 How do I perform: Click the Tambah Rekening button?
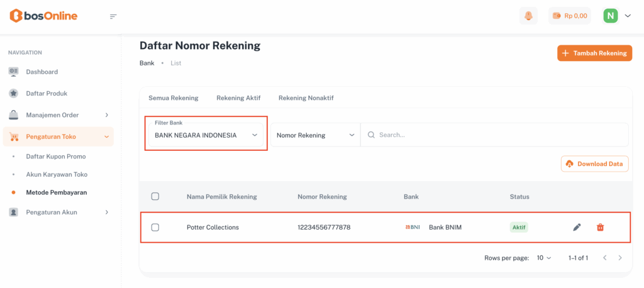point(594,53)
